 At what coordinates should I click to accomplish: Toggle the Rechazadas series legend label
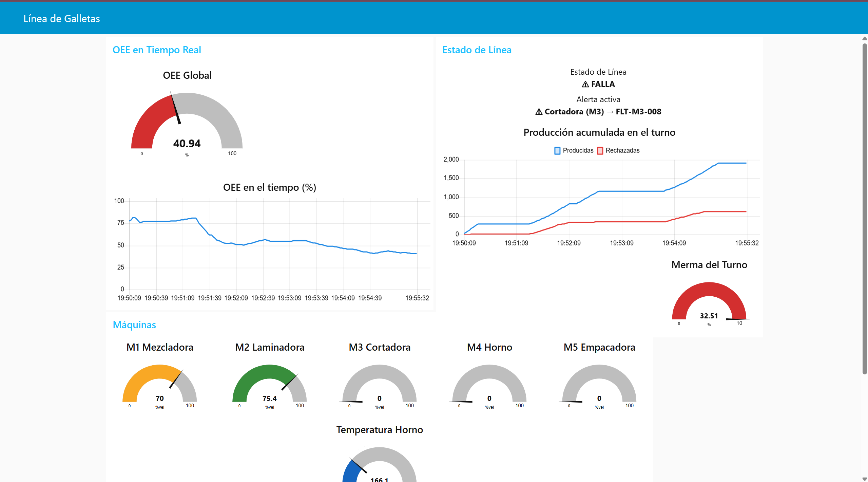pyautogui.click(x=622, y=150)
